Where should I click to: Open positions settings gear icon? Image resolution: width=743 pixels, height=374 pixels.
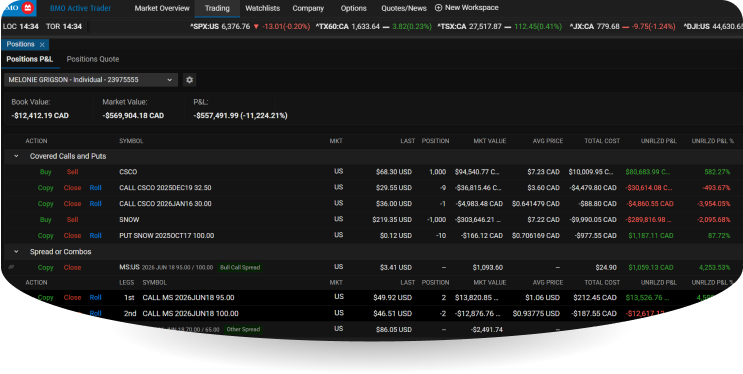tap(190, 80)
